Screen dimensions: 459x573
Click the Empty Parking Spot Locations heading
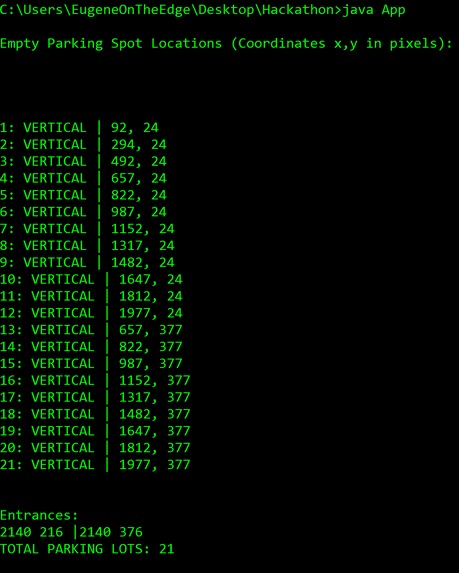[x=226, y=43]
